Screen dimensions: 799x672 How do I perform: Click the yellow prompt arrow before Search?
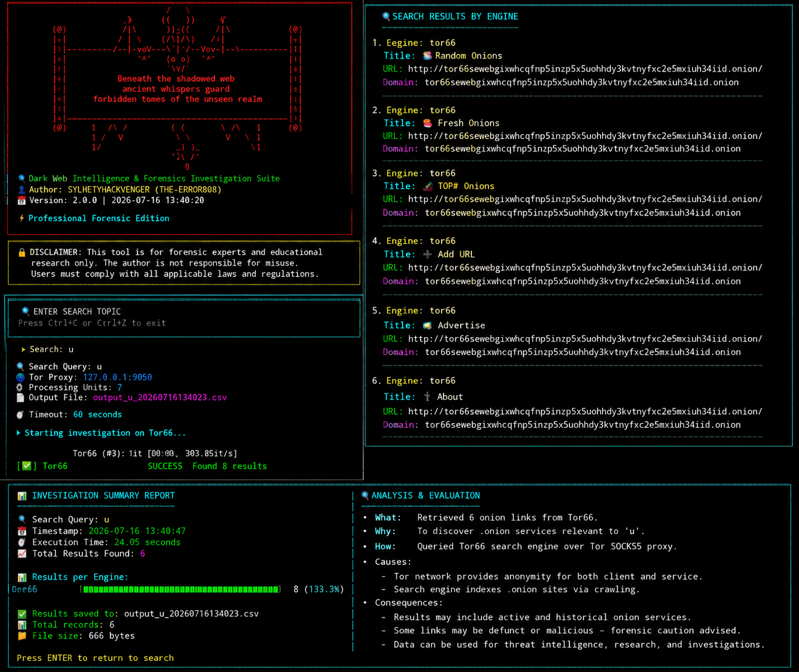pos(23,349)
